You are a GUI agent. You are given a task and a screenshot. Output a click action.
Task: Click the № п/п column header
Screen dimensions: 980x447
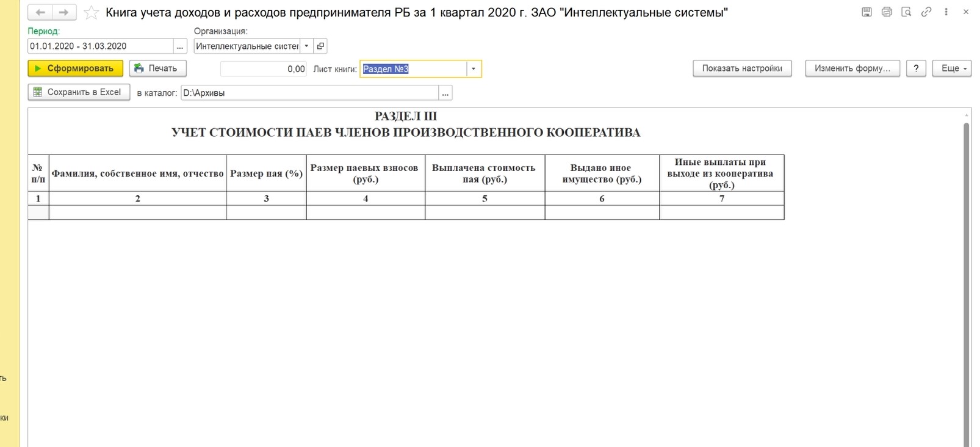click(x=38, y=173)
